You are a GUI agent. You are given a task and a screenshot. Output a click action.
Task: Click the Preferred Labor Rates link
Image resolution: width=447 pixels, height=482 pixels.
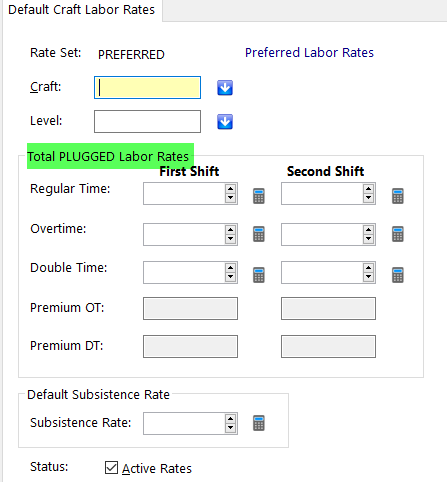click(x=309, y=53)
